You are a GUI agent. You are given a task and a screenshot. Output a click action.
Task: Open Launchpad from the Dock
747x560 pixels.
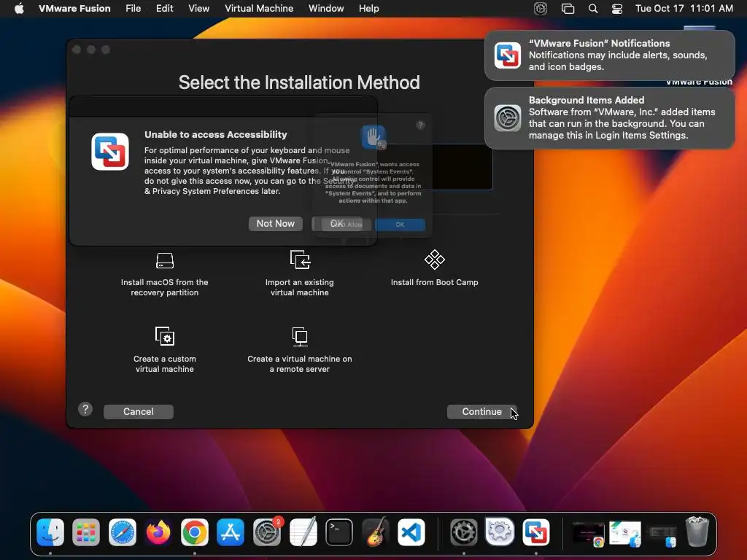click(86, 532)
